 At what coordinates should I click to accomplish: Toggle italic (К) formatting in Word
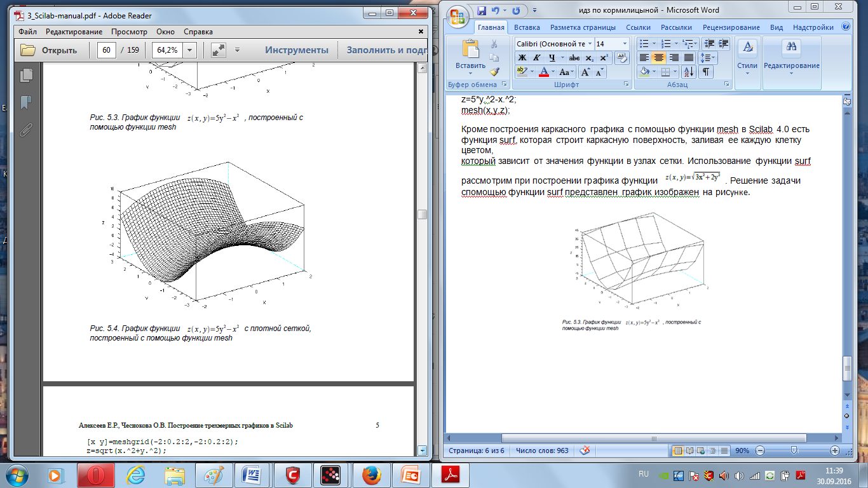[x=536, y=58]
